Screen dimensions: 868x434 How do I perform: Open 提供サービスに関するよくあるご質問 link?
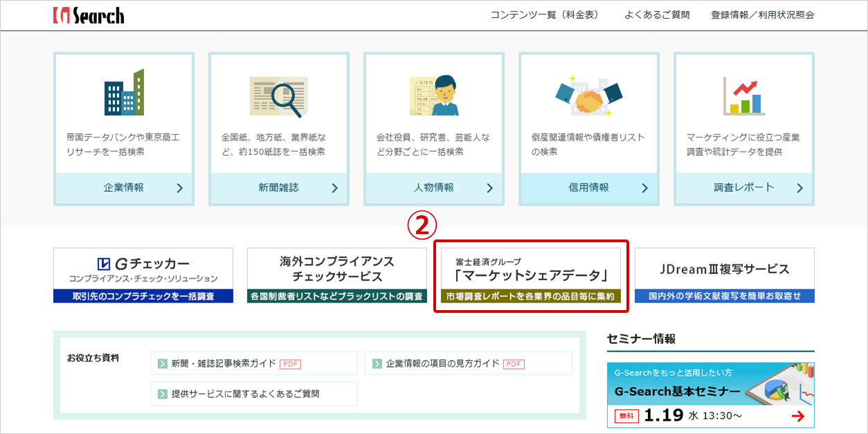[x=245, y=394]
